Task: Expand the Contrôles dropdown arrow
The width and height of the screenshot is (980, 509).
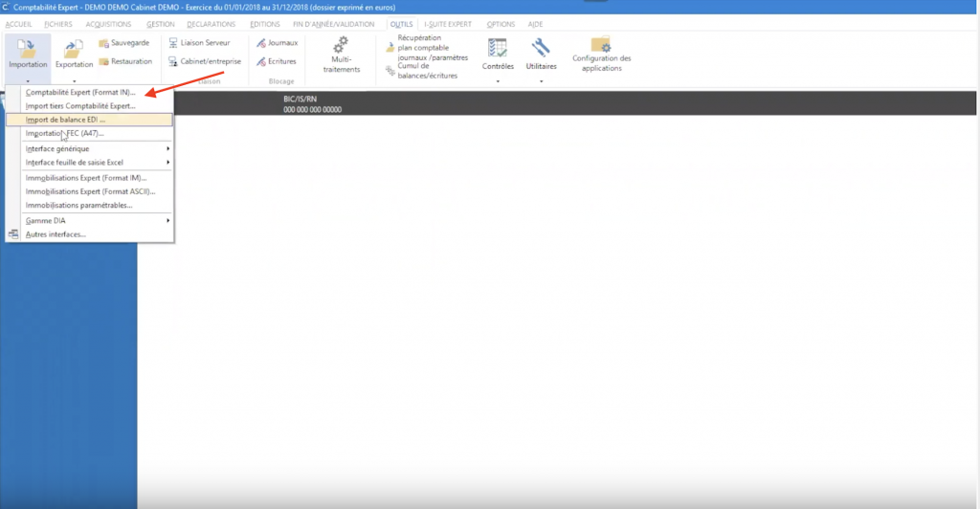Action: tap(498, 81)
